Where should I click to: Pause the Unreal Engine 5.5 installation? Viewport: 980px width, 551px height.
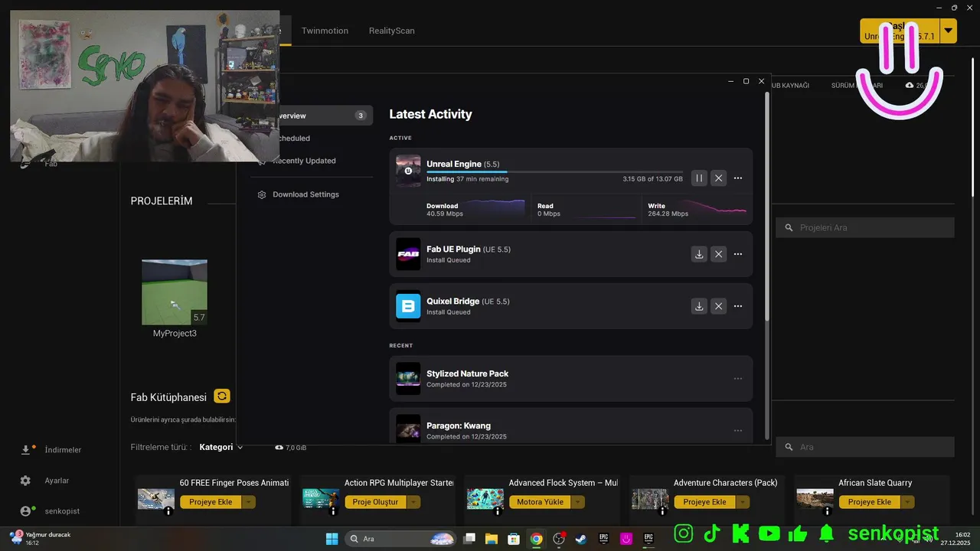[699, 178]
